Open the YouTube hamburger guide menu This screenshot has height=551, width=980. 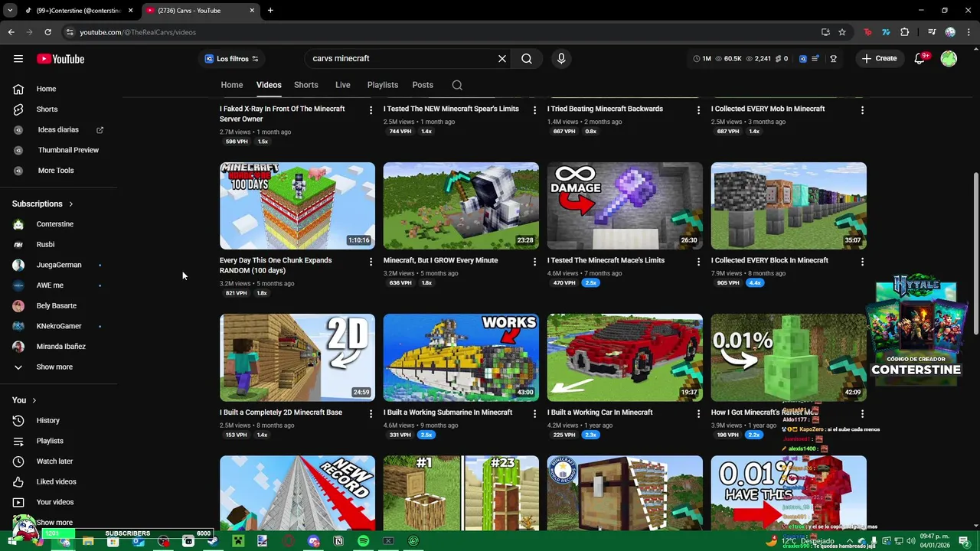(x=18, y=59)
